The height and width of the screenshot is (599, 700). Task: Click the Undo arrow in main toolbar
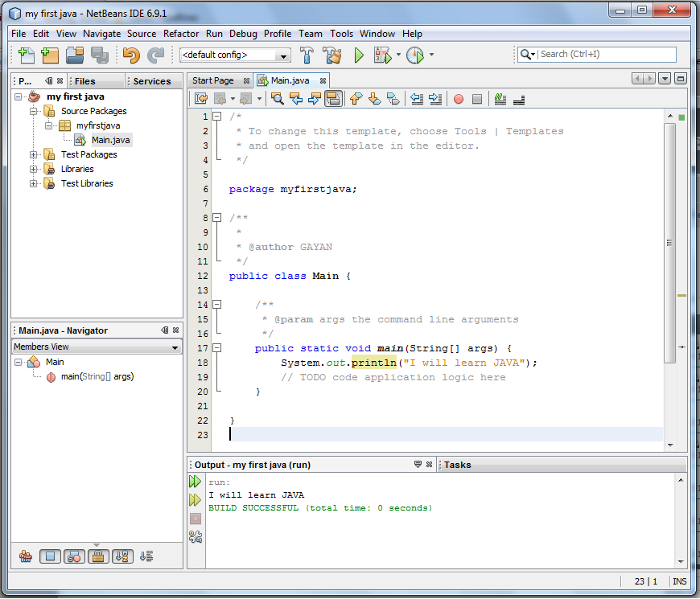tap(131, 55)
